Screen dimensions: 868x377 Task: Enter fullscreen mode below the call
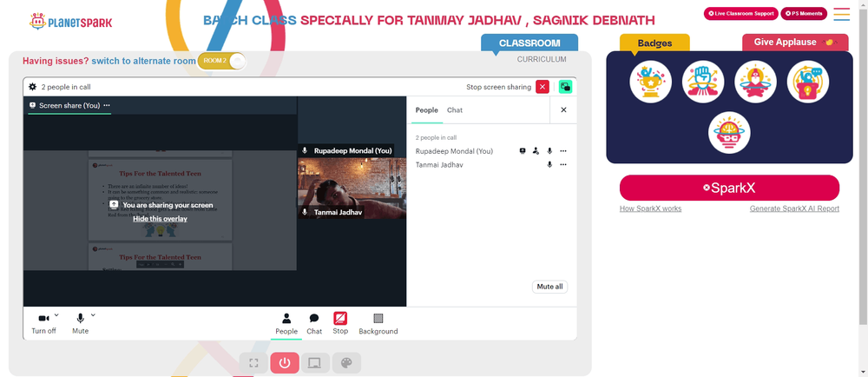coord(253,363)
